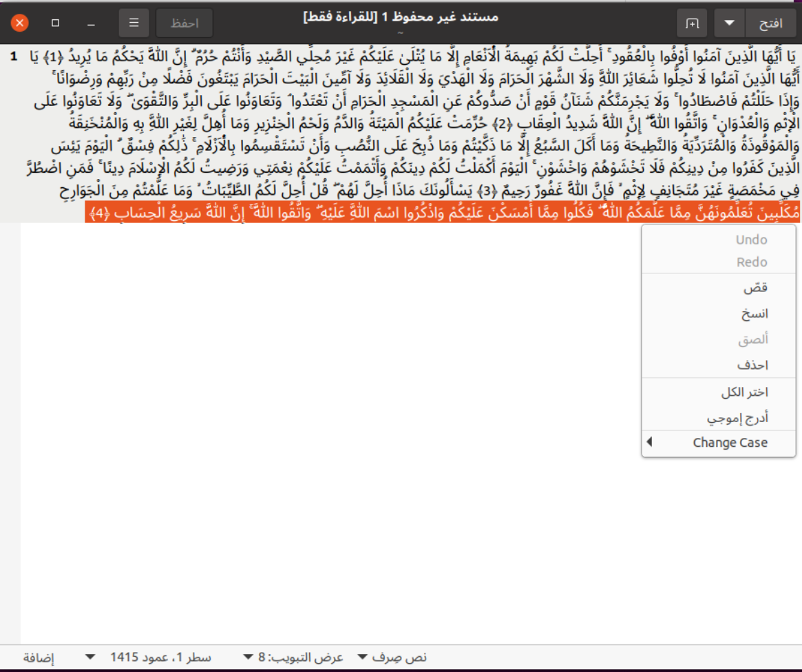Open أدرج إموجي to insert an emoji
Image resolution: width=802 pixels, height=672 pixels.
718,417
